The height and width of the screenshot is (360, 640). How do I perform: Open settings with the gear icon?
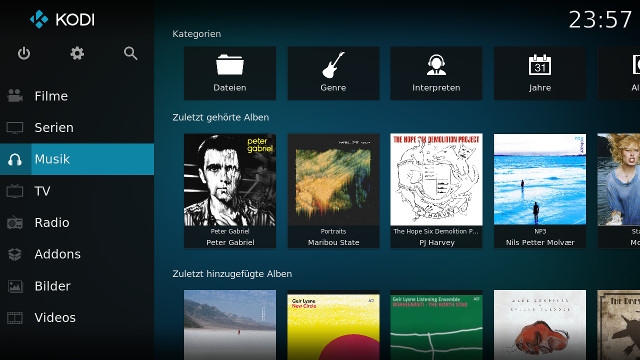coord(77,53)
